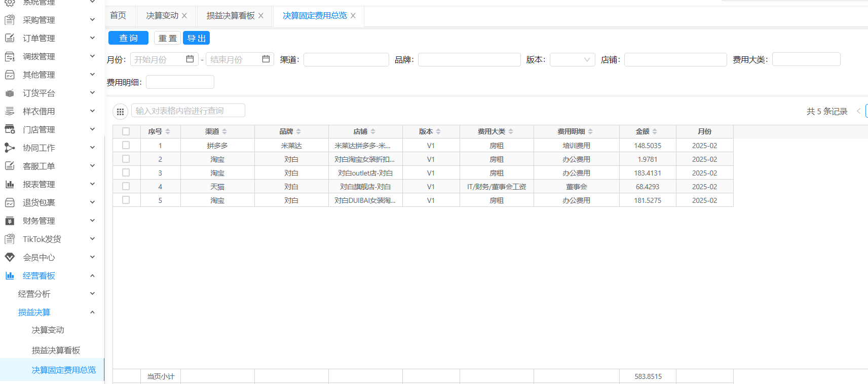Close the 决算变动 tab

tap(184, 16)
